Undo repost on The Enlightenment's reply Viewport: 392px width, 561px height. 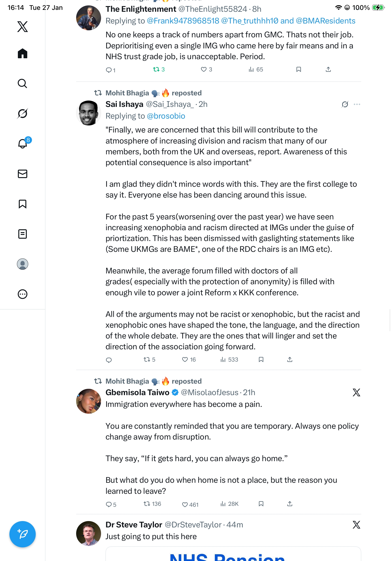(156, 70)
